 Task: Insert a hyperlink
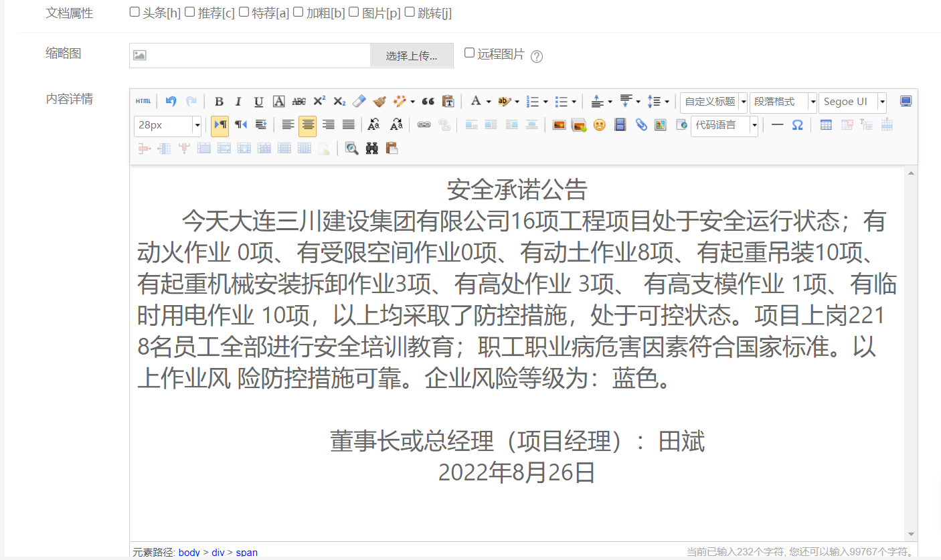(x=424, y=124)
